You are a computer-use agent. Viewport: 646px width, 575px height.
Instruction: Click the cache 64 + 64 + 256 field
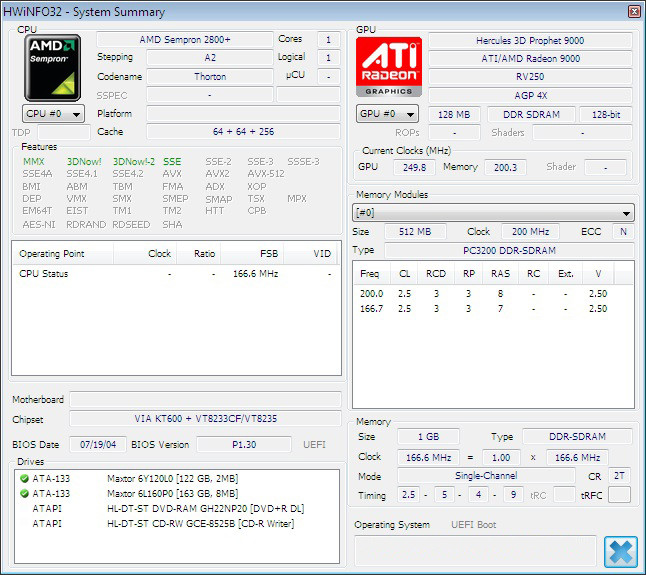pos(243,131)
